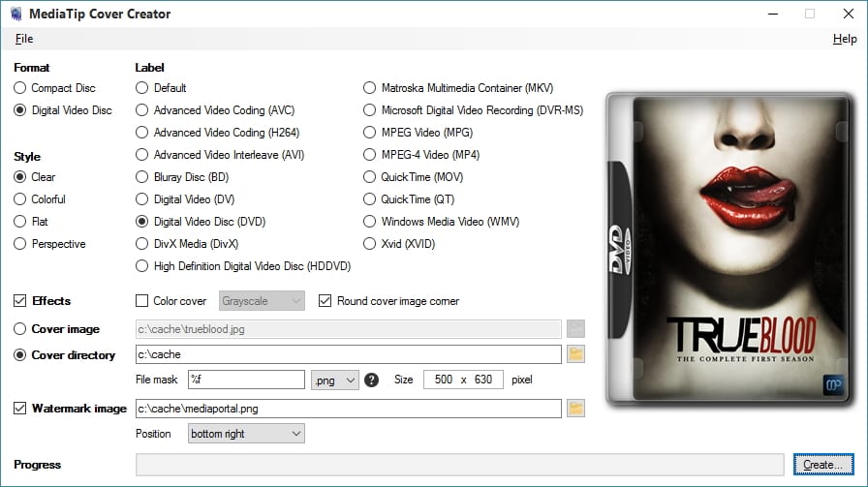Browse for cover directory folder icon
Viewport: 868px width, 487px height.
[576, 354]
